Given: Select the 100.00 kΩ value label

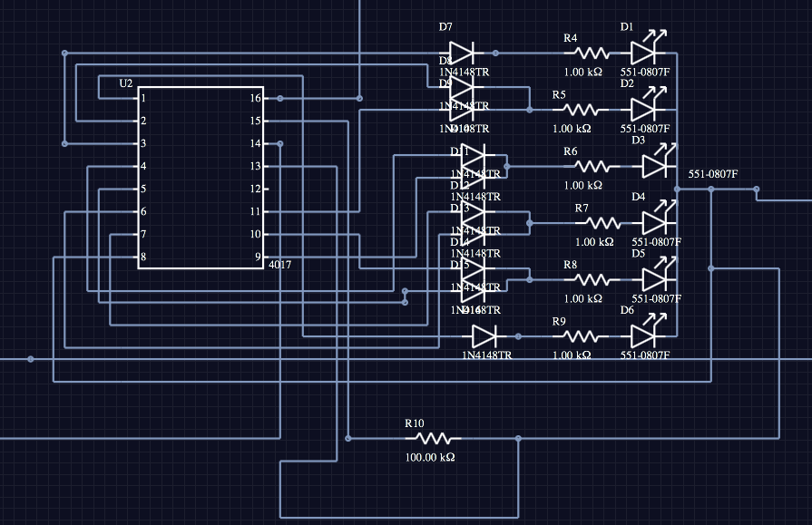Looking at the screenshot, I should [430, 458].
